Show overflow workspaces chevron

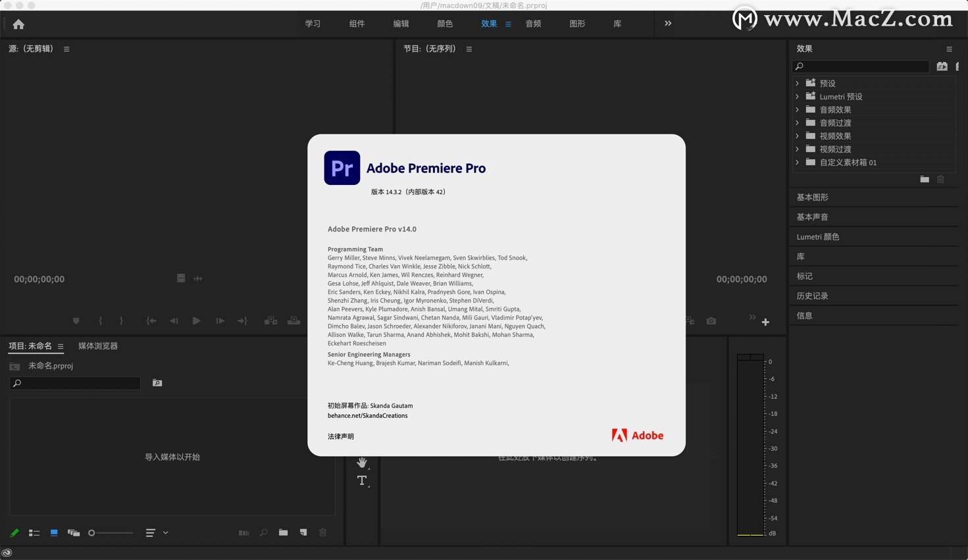(x=668, y=23)
